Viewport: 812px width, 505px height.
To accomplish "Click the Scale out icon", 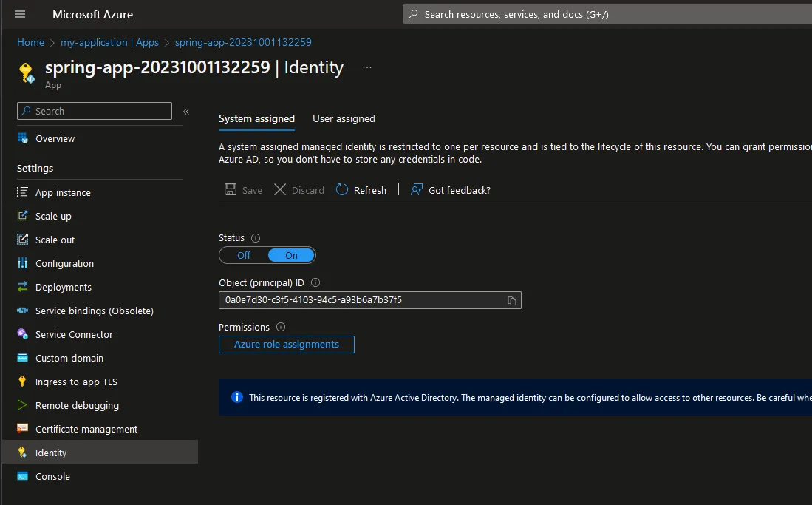I will point(22,240).
